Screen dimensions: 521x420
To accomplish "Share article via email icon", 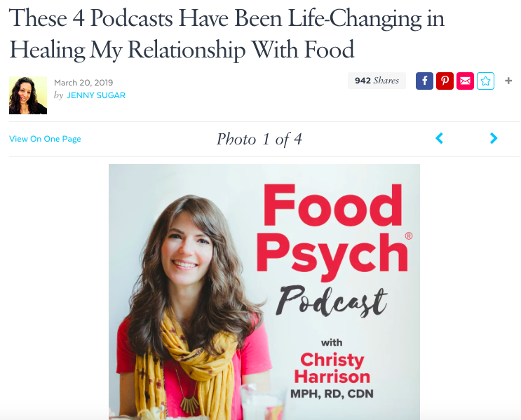I will click(465, 81).
